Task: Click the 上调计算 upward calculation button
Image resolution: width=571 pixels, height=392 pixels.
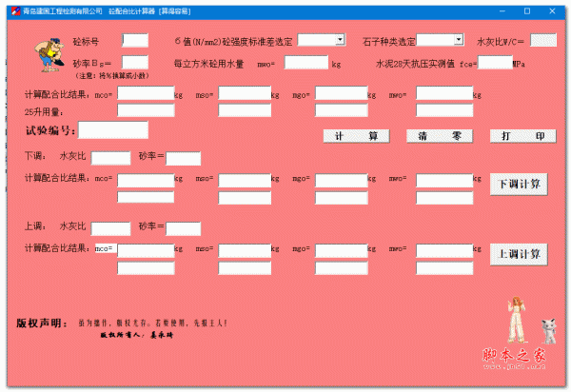Action: pyautogui.click(x=519, y=254)
